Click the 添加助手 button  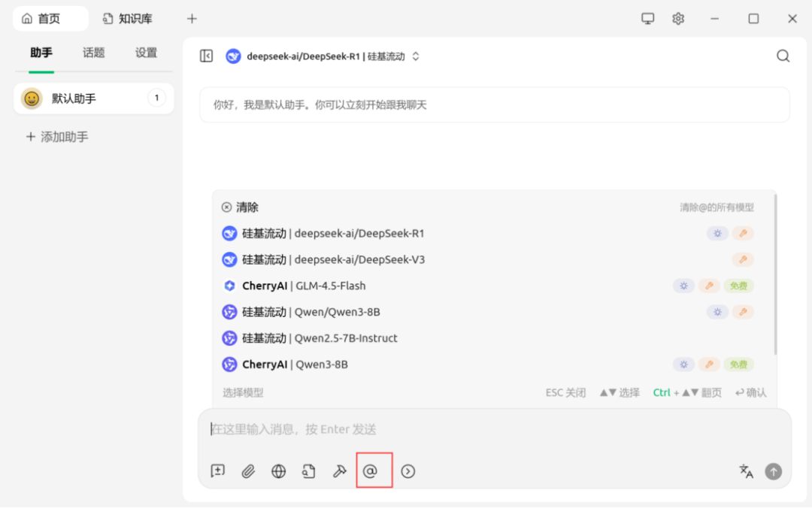tap(57, 137)
